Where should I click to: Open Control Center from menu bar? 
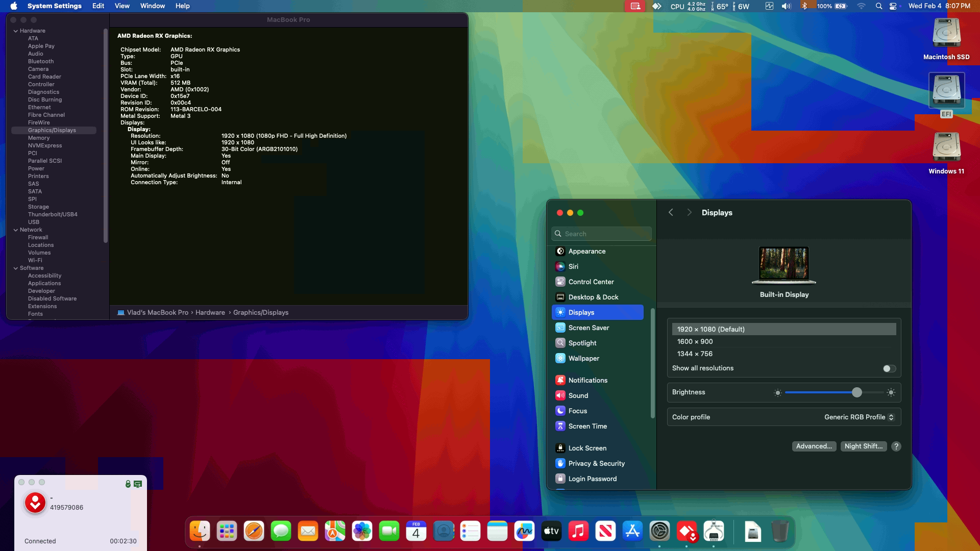pos(893,6)
